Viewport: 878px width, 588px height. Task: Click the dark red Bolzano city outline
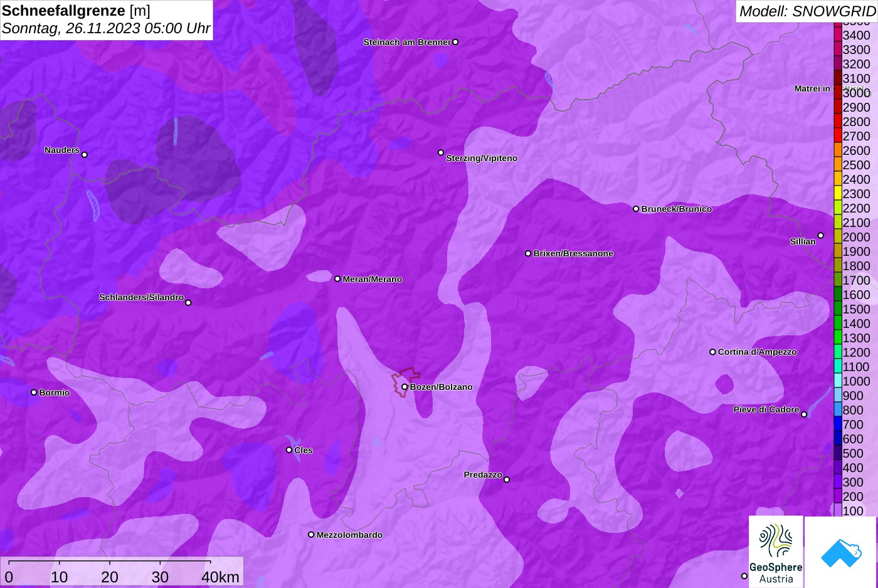pyautogui.click(x=406, y=382)
